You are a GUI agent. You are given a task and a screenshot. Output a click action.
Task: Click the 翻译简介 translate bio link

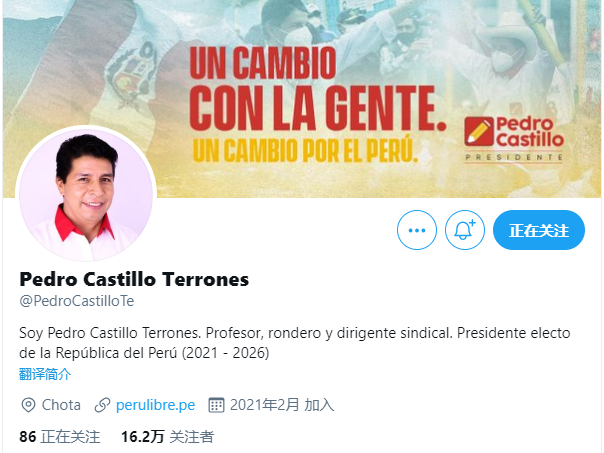pyautogui.click(x=45, y=374)
